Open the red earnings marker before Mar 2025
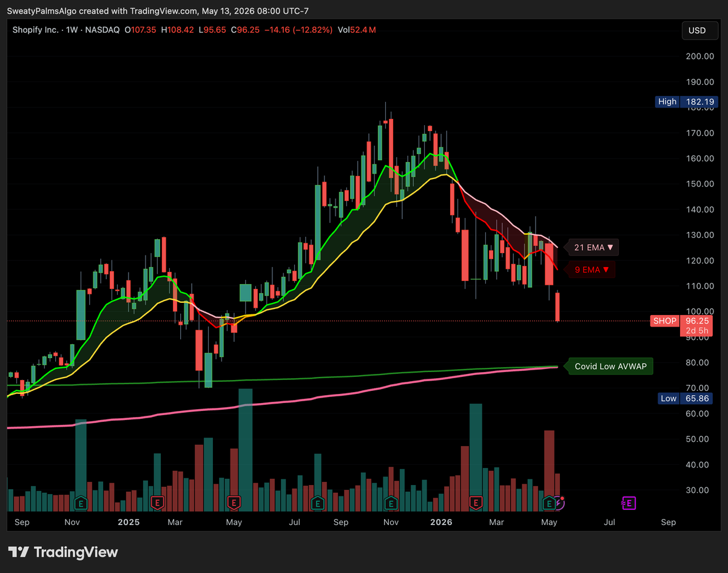The width and height of the screenshot is (728, 573). (157, 503)
